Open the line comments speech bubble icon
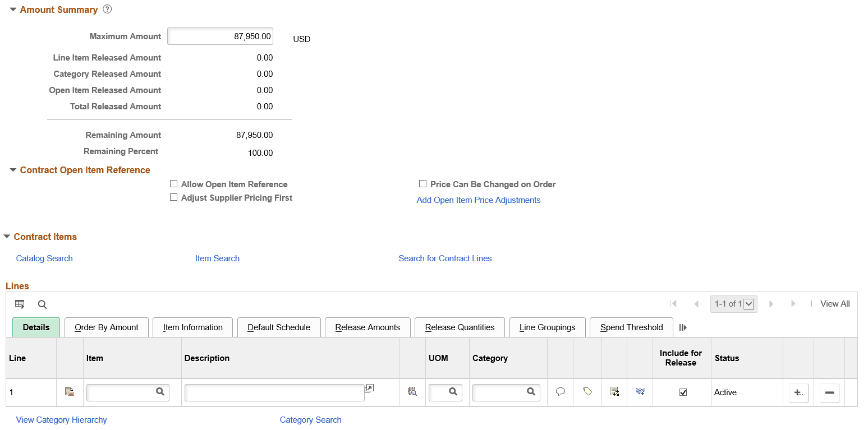868x430 pixels. point(560,392)
